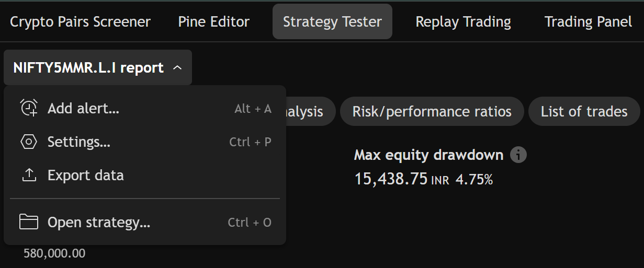Open the Trading Panel tab

(588, 22)
